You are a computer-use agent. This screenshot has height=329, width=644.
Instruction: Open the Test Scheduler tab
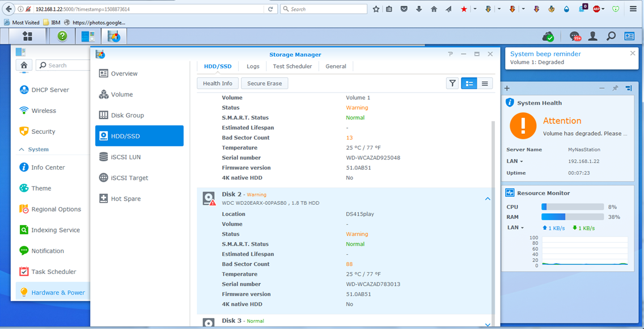293,66
